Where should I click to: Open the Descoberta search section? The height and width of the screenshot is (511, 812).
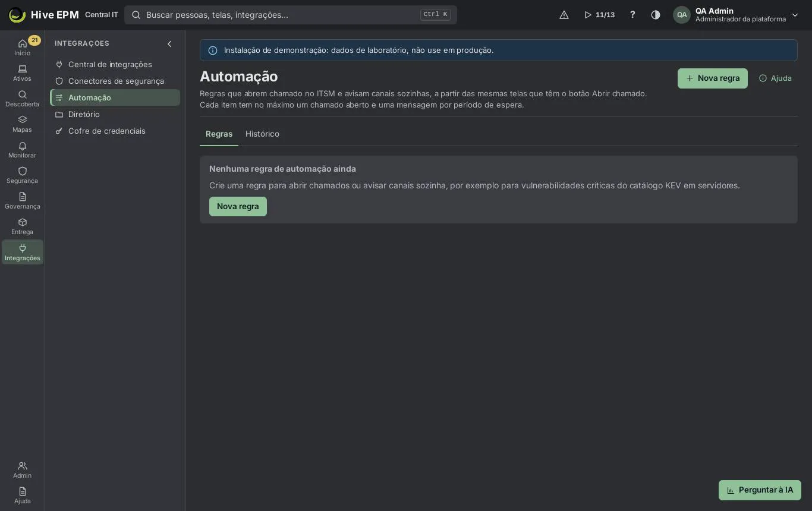click(22, 99)
